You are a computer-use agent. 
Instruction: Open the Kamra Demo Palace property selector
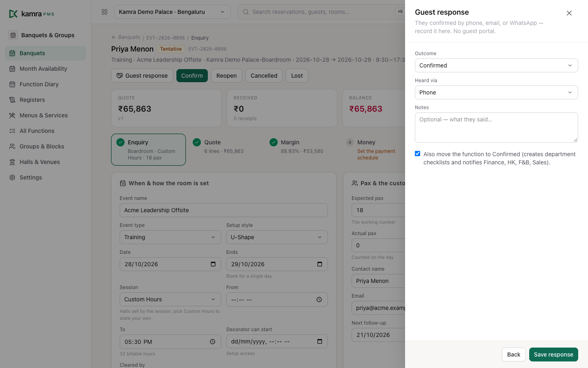pos(172,12)
